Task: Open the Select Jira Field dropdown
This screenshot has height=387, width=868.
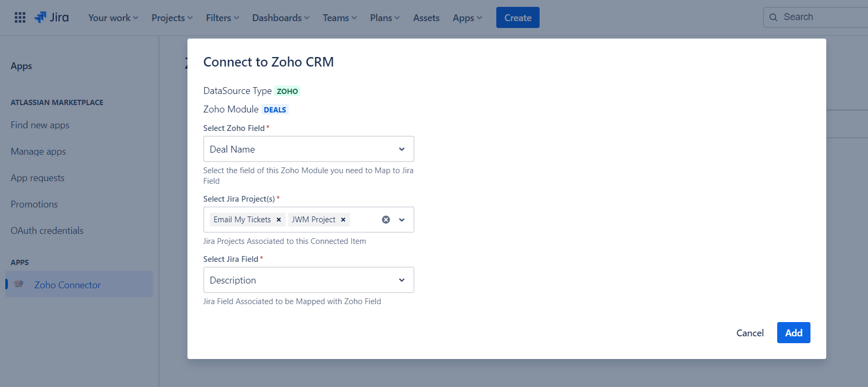Action: click(x=309, y=280)
